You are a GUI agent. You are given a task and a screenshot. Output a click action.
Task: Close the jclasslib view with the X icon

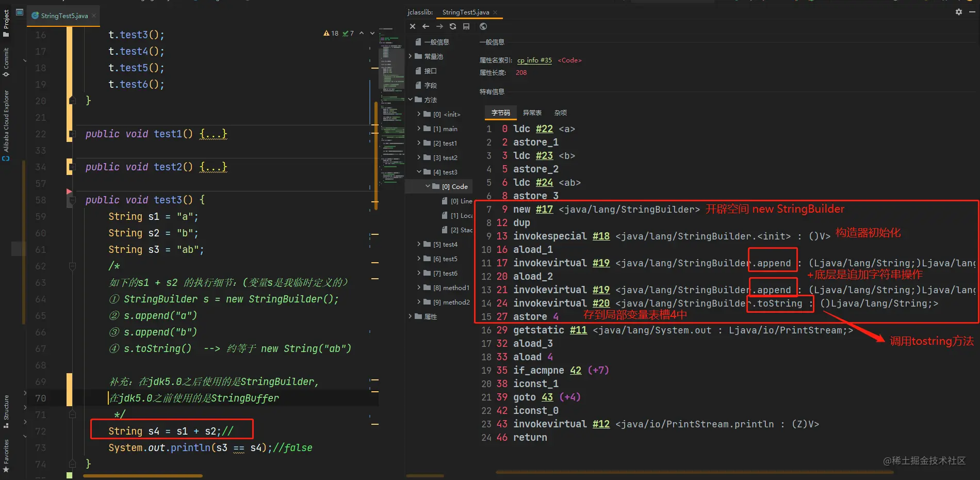413,26
